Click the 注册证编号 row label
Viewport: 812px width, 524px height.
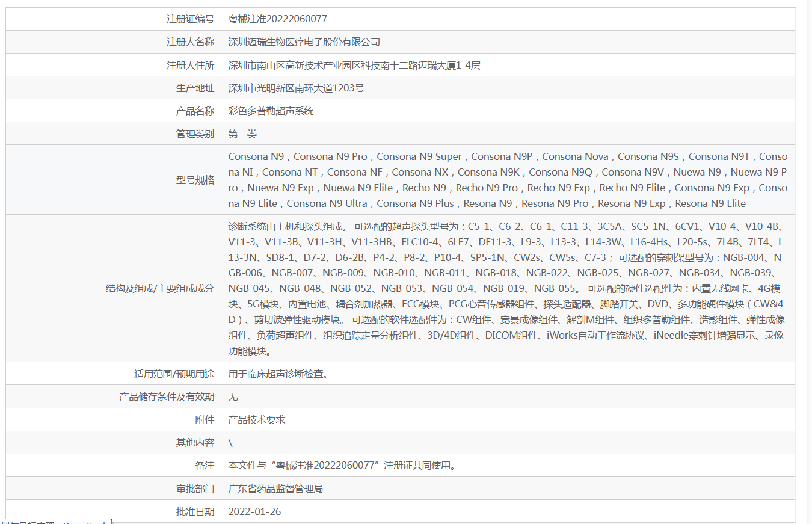coord(190,19)
